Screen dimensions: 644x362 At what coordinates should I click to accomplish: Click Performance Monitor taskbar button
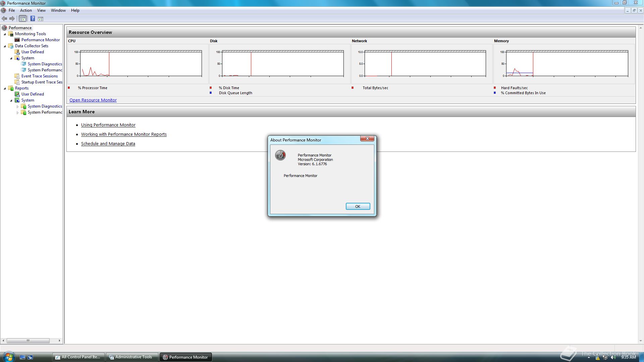pyautogui.click(x=186, y=357)
